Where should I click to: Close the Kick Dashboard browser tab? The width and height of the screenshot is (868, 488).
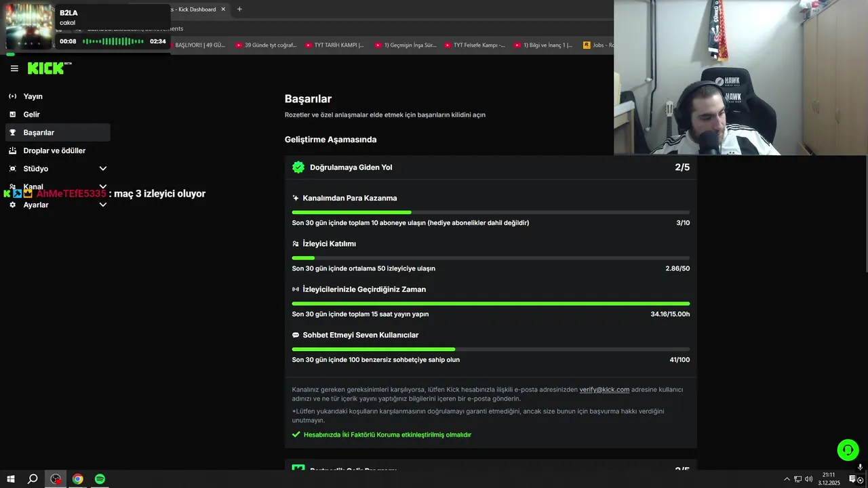[x=223, y=9]
